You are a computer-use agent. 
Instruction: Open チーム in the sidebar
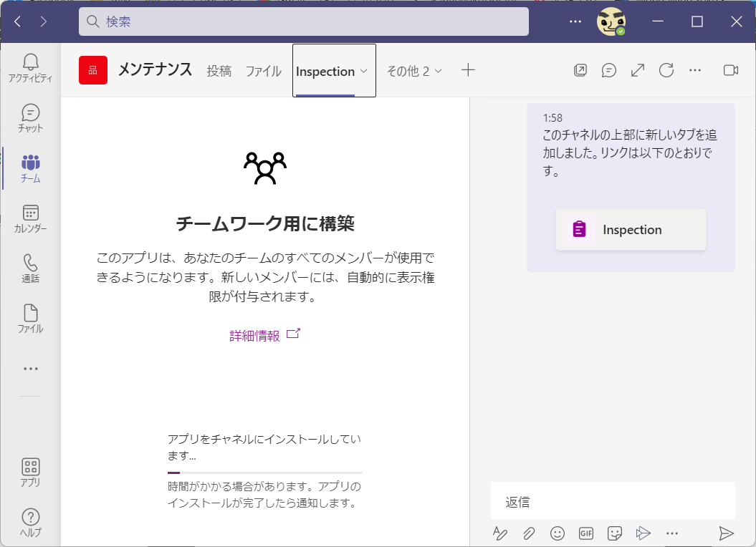click(30, 169)
